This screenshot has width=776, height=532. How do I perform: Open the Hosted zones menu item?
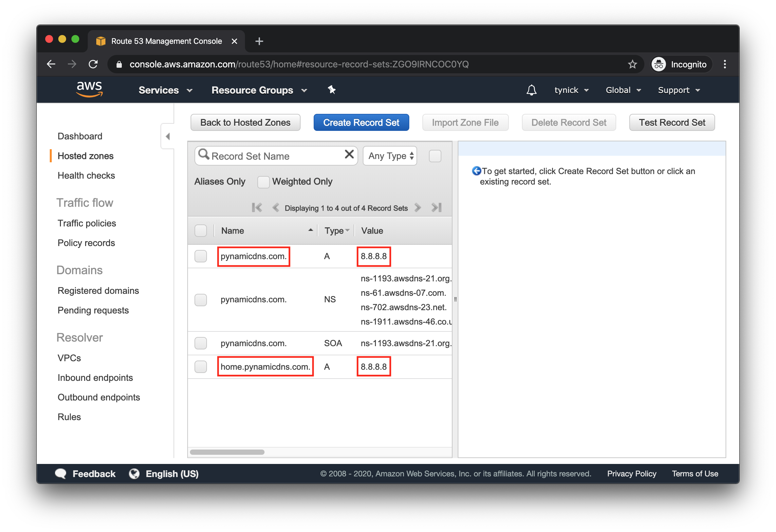pyautogui.click(x=84, y=155)
